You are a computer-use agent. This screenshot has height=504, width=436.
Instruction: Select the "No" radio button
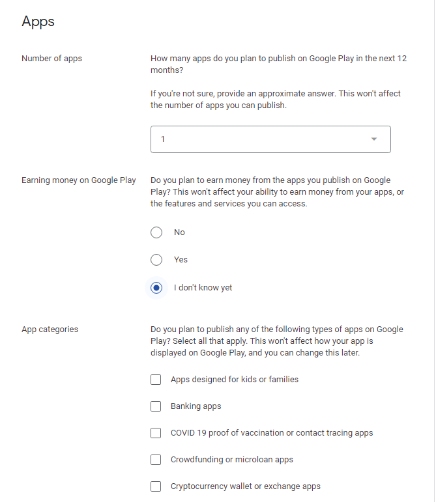(156, 232)
